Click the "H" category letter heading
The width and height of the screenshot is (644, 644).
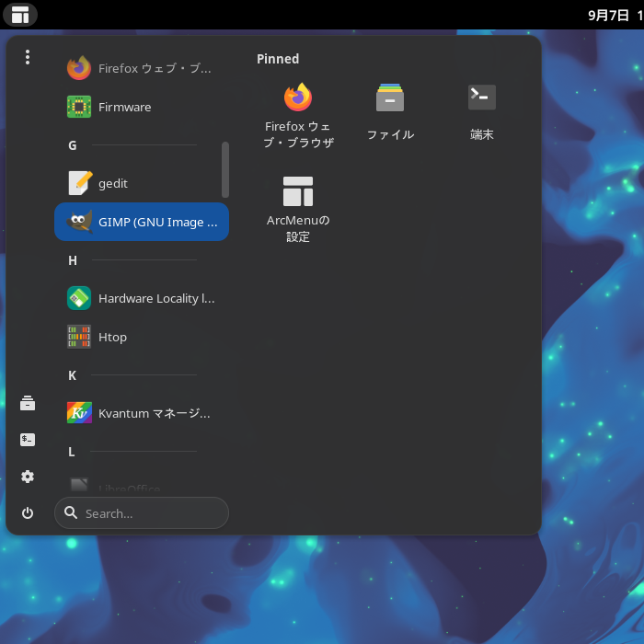point(73,260)
